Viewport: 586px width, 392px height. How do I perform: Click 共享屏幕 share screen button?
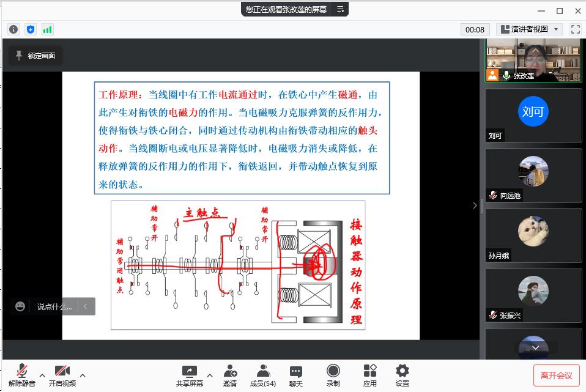pyautogui.click(x=190, y=375)
